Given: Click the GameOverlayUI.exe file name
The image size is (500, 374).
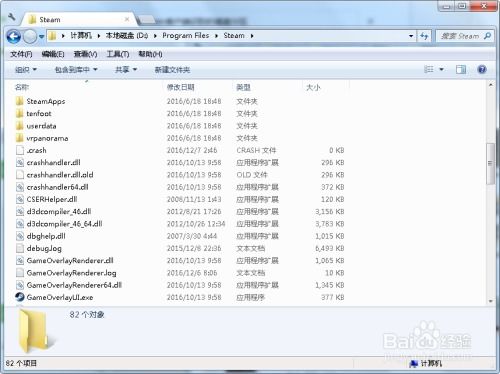Looking at the screenshot, I should click(x=60, y=297).
